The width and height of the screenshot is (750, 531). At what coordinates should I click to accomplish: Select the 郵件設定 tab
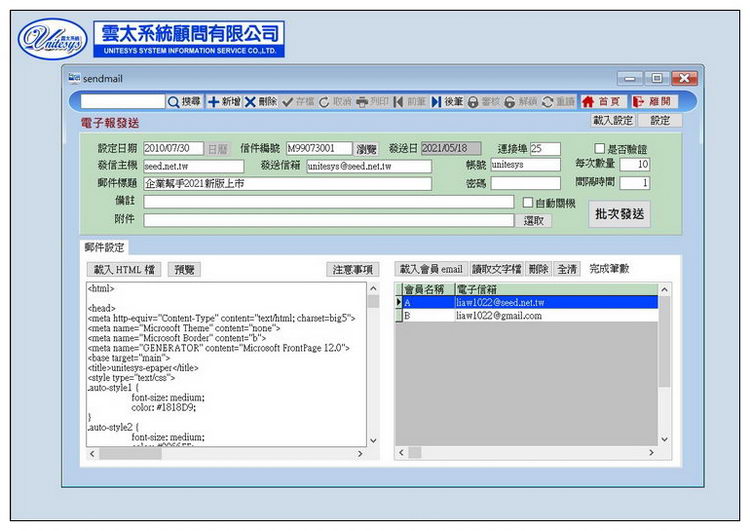(x=104, y=247)
